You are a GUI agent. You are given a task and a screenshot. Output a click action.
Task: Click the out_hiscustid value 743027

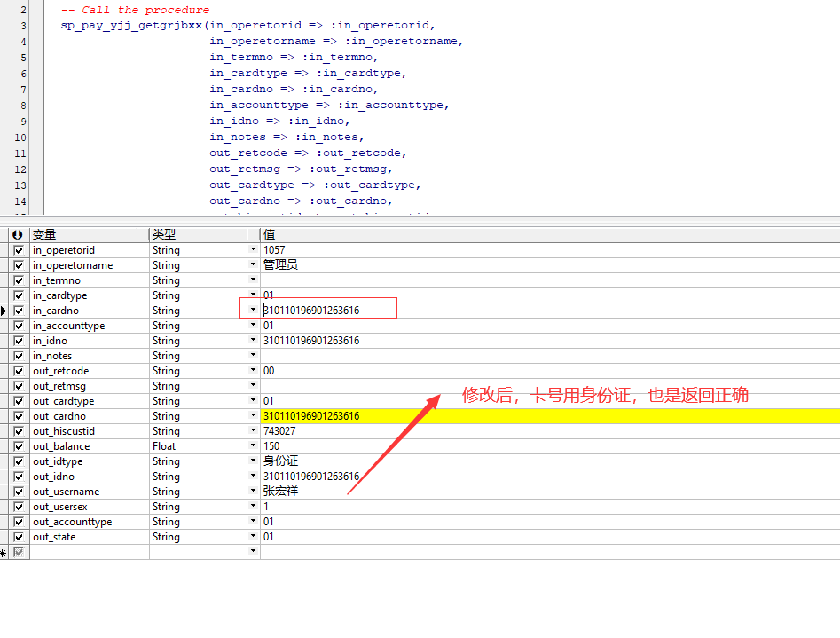[x=279, y=431]
